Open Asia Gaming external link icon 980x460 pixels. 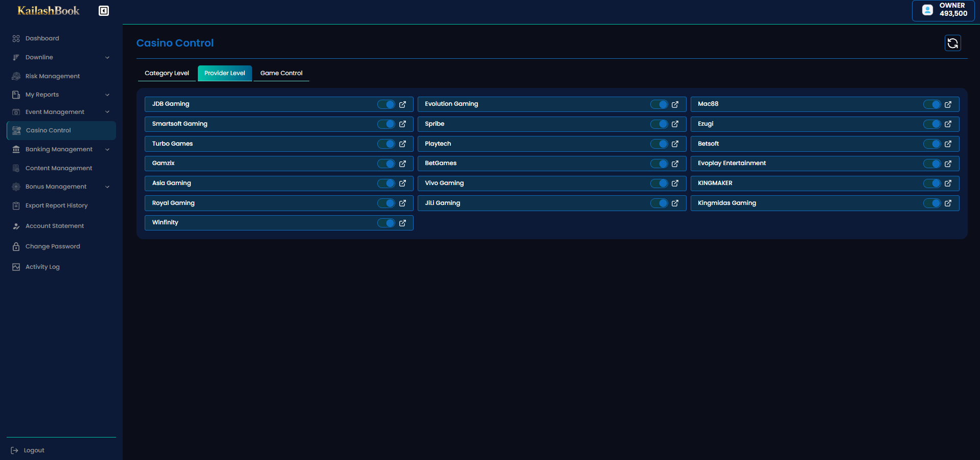402,183
